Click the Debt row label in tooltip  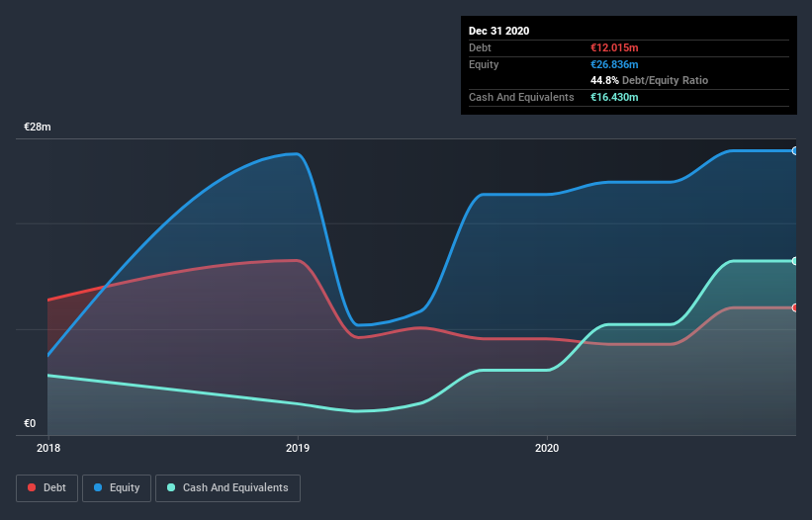tap(480, 47)
